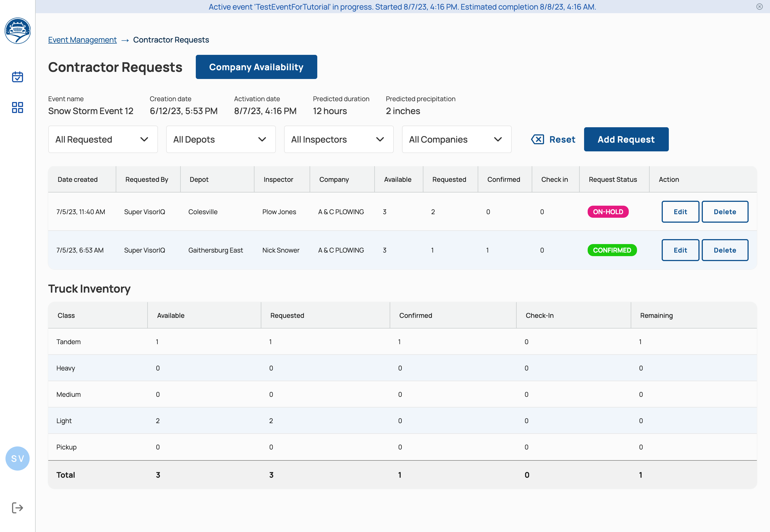The height and width of the screenshot is (532, 770).
Task: Expand the All Inspectors dropdown
Action: tap(338, 139)
